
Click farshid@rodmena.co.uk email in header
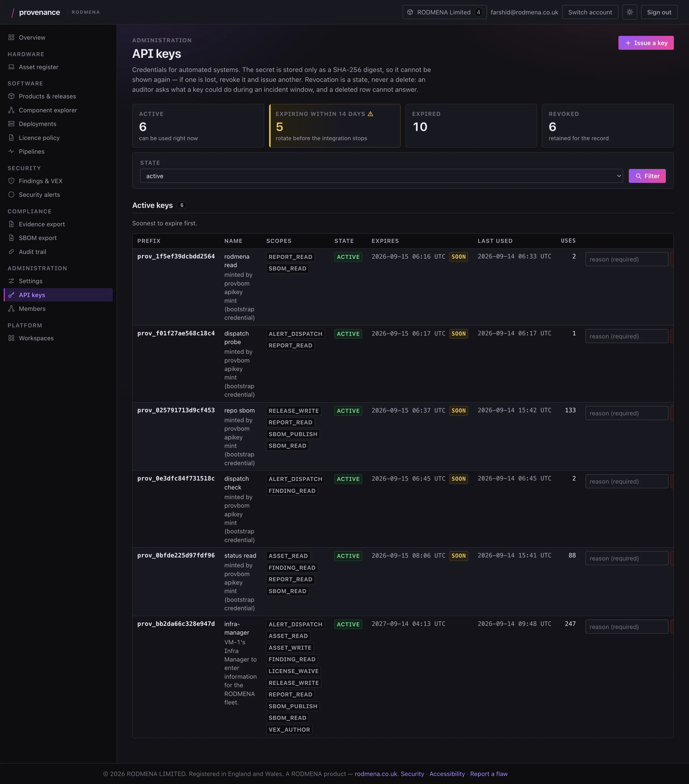[x=525, y=12]
